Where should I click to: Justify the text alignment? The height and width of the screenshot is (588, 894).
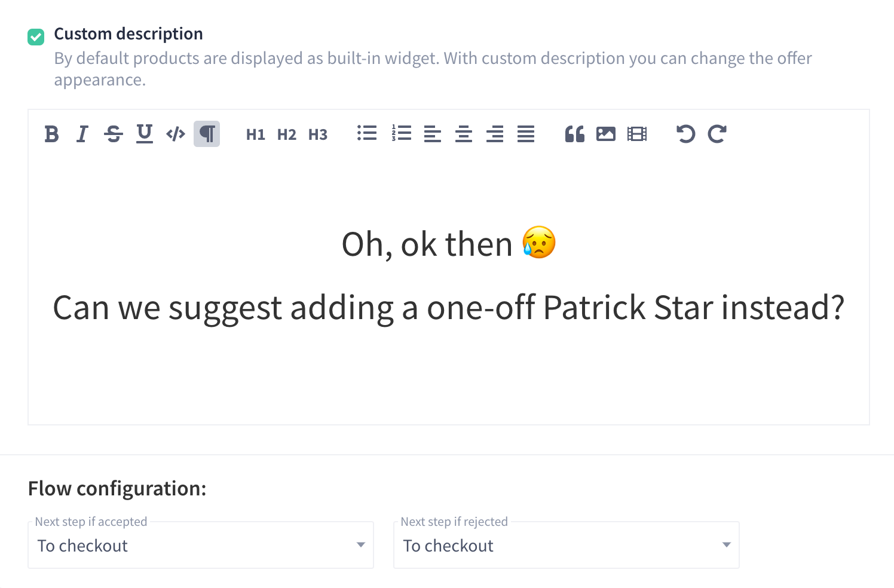[526, 134]
